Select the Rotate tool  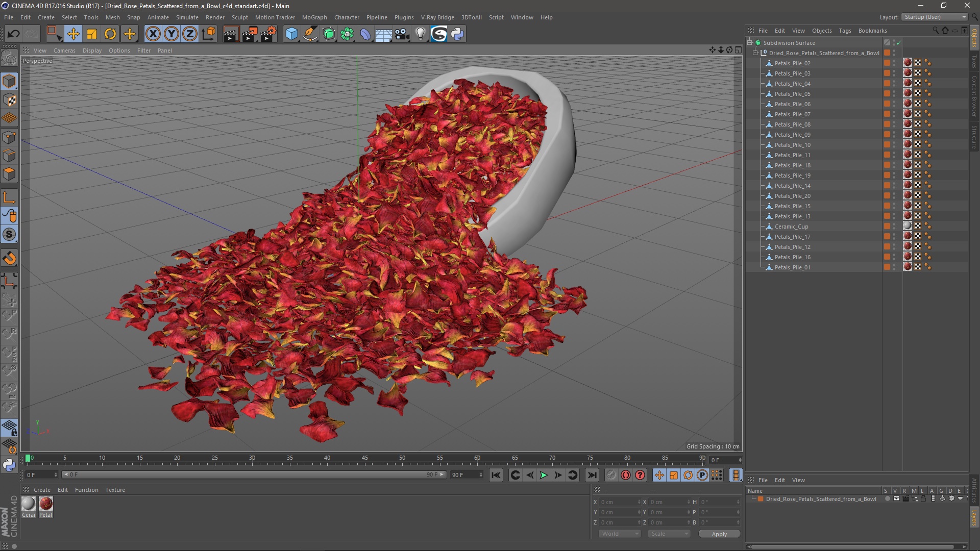pyautogui.click(x=110, y=34)
